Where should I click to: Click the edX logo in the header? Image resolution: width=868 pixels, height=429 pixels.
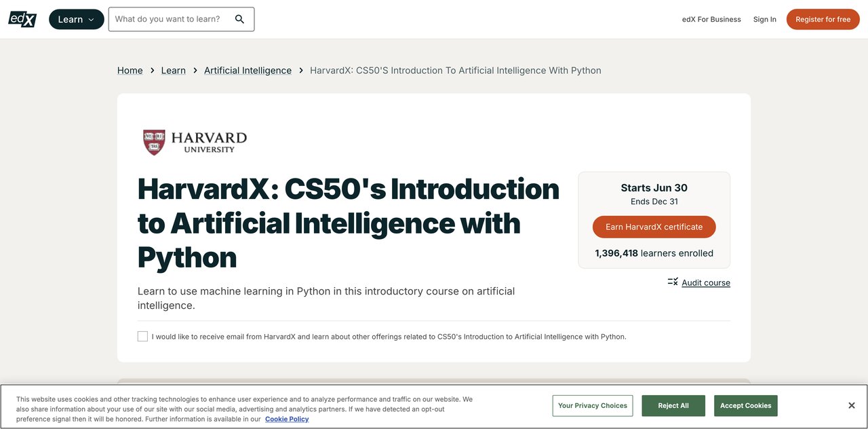22,19
